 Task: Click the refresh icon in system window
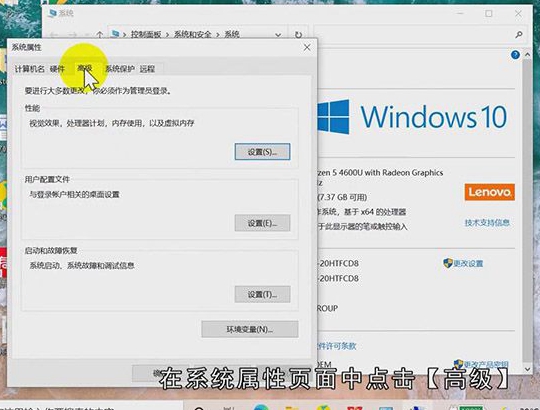click(x=298, y=34)
